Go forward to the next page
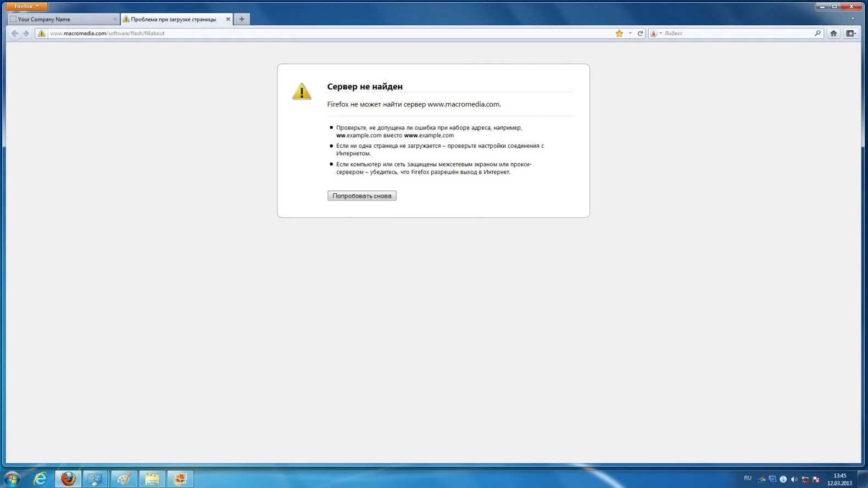This screenshot has width=868, height=488. (26, 33)
